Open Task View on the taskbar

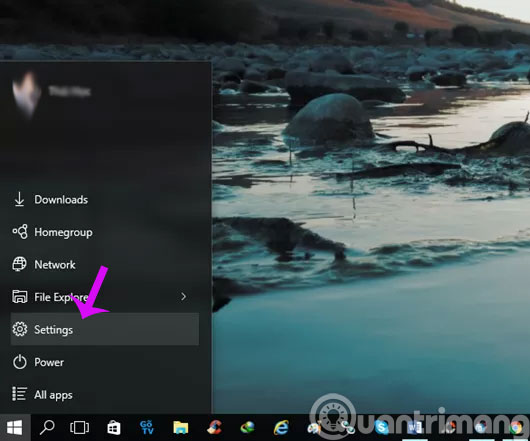79,427
